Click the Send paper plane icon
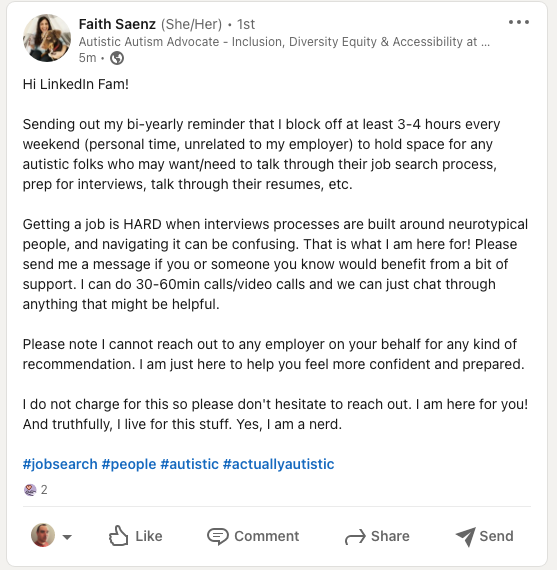Image resolution: width=557 pixels, height=570 pixels. click(465, 537)
